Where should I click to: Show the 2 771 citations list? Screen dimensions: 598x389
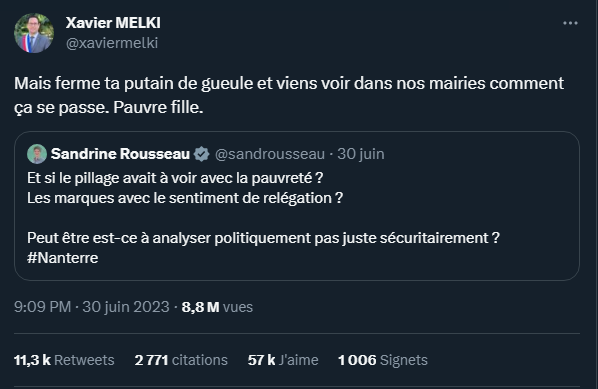(x=181, y=360)
